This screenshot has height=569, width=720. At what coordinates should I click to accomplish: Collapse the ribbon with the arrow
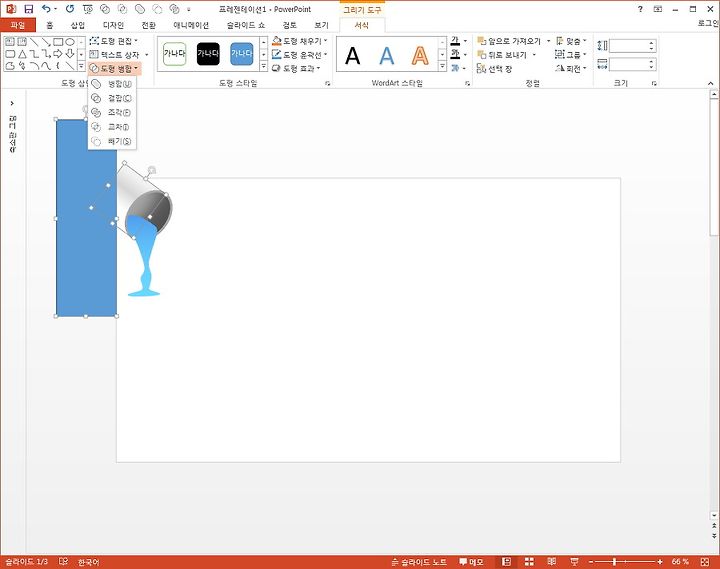pyautogui.click(x=710, y=83)
